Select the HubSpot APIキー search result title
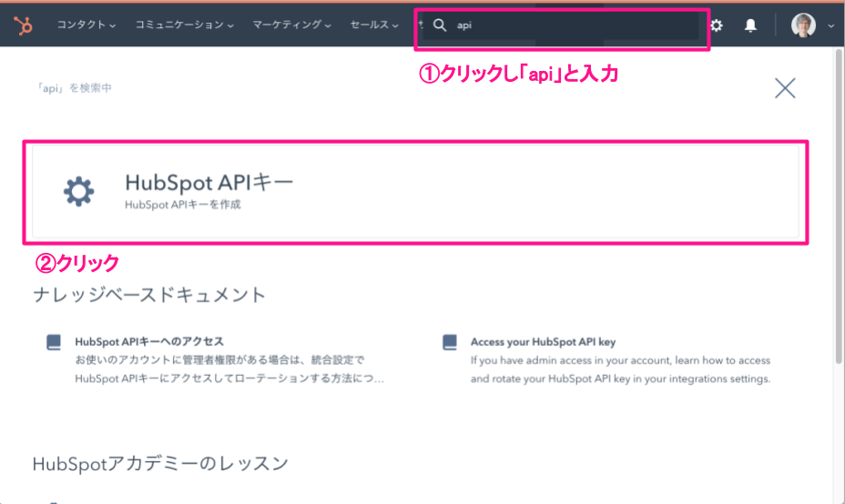The height and width of the screenshot is (504, 845). click(x=209, y=183)
